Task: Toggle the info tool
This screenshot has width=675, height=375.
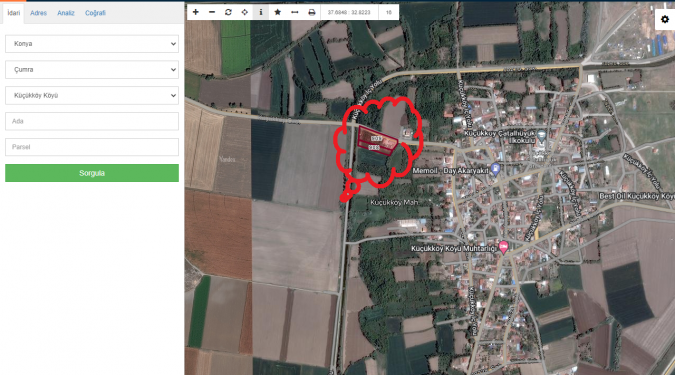Action: [x=261, y=12]
